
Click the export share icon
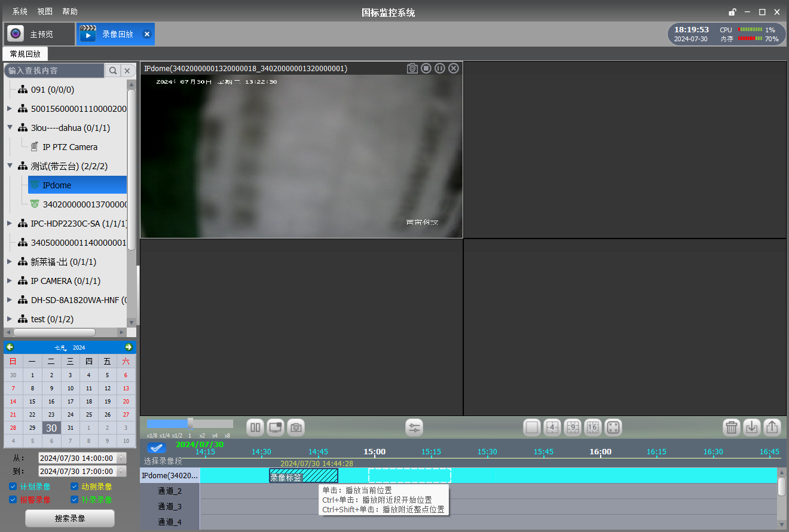coord(772,427)
